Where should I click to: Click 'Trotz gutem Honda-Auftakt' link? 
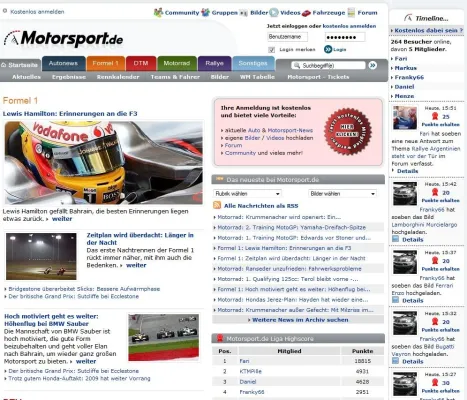pyautogui.click(x=79, y=378)
